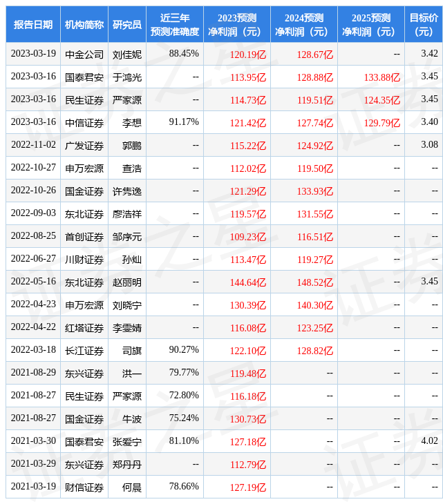The height and width of the screenshot is (504, 443).
Task: Select researcher cell 刘晓宁
Action: coord(127,305)
